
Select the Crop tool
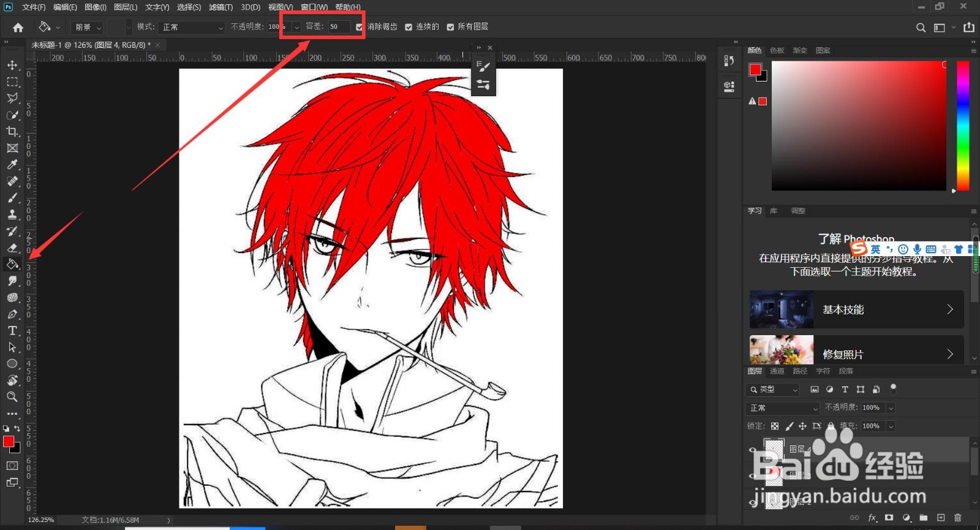[12, 131]
